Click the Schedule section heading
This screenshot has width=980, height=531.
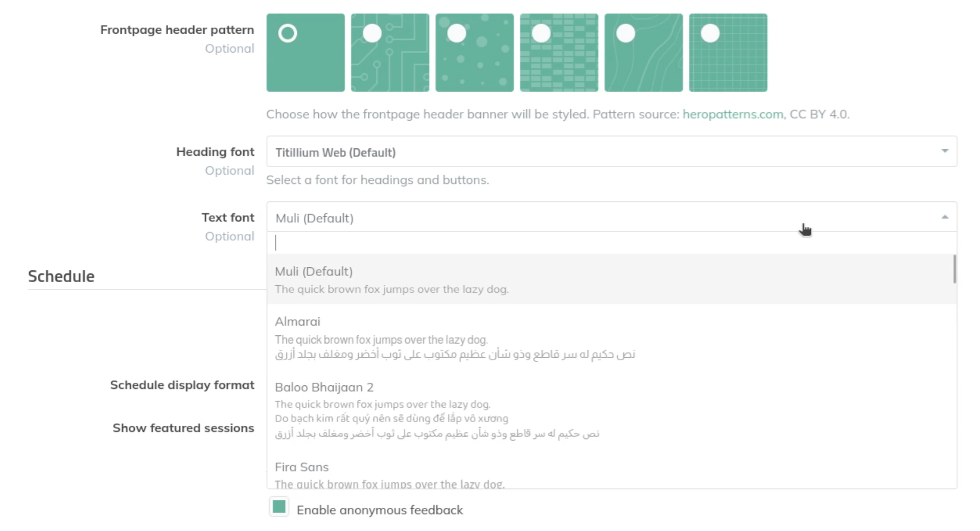point(61,276)
